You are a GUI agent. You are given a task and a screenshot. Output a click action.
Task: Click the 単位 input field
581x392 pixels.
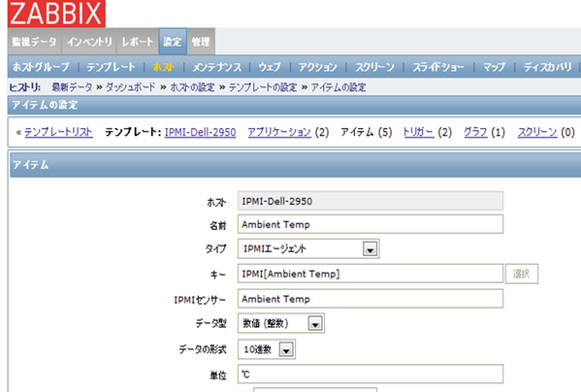(371, 374)
